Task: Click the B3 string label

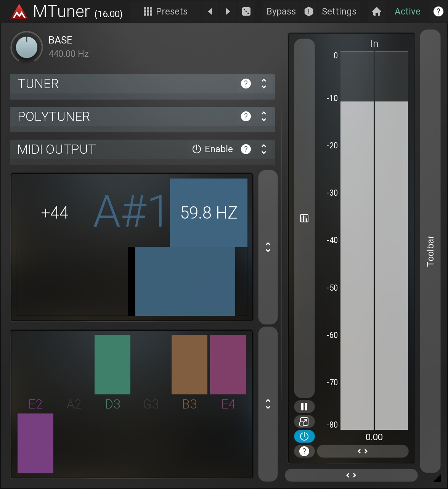Action: click(x=189, y=404)
